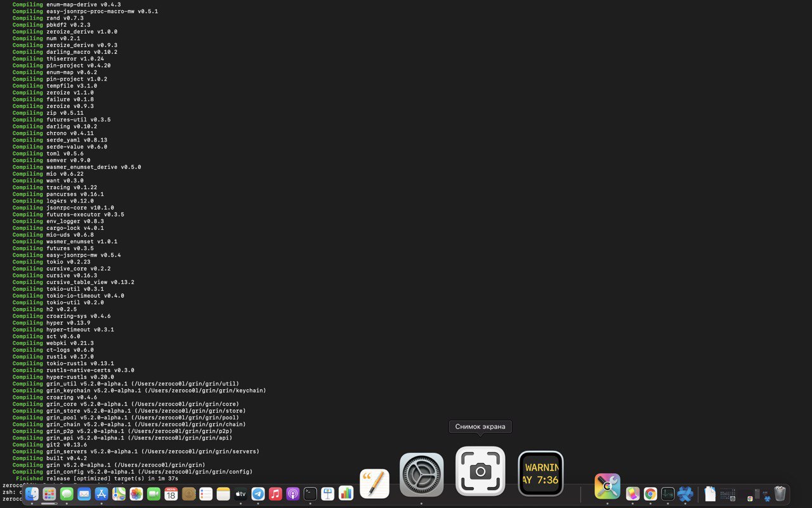Open the Grapher icon beside Chrome

[x=632, y=493]
